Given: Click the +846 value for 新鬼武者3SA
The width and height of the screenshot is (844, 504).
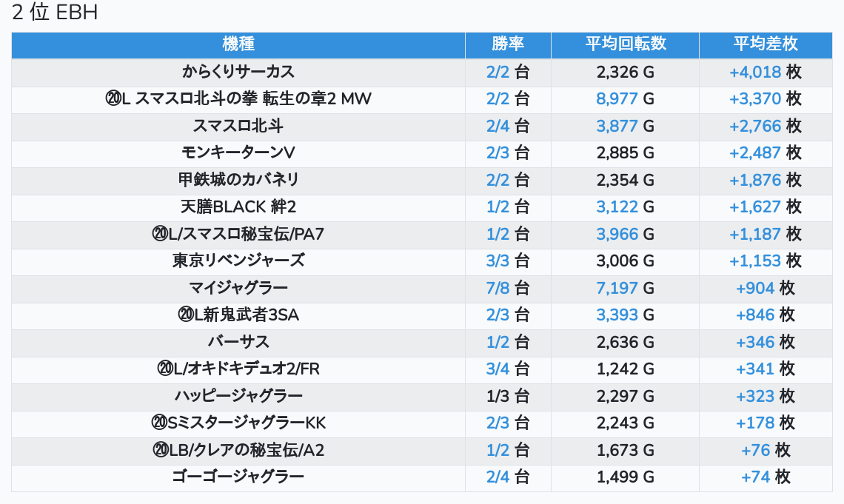Looking at the screenshot, I should point(755,315).
